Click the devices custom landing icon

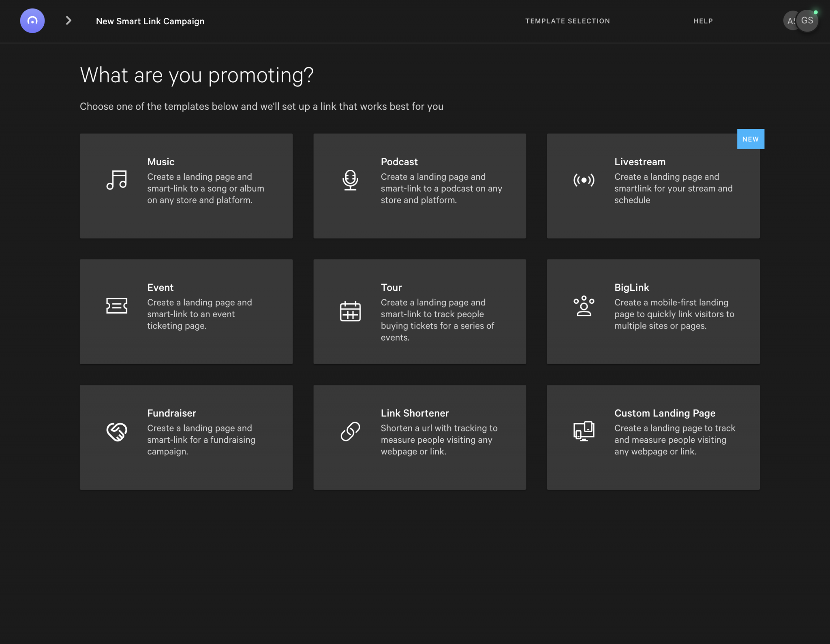coord(584,431)
